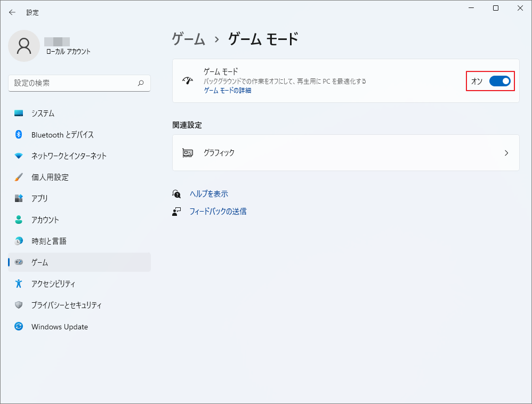This screenshot has width=532, height=404.
Task: Open the ゲーム モードの詳細 link
Action: [228, 91]
